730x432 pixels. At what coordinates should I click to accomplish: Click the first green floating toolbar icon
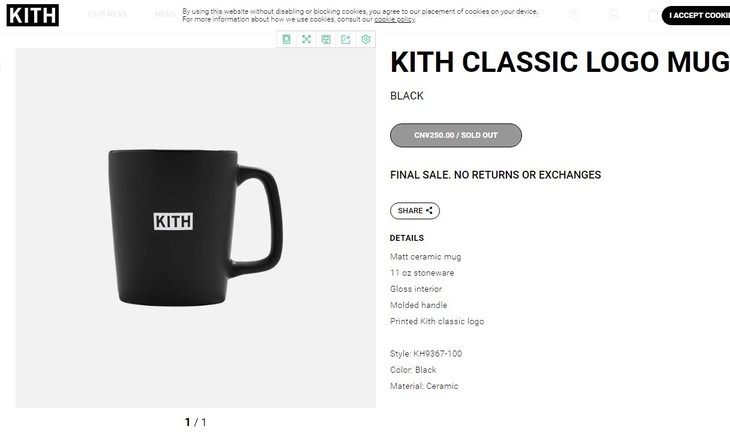[286, 40]
